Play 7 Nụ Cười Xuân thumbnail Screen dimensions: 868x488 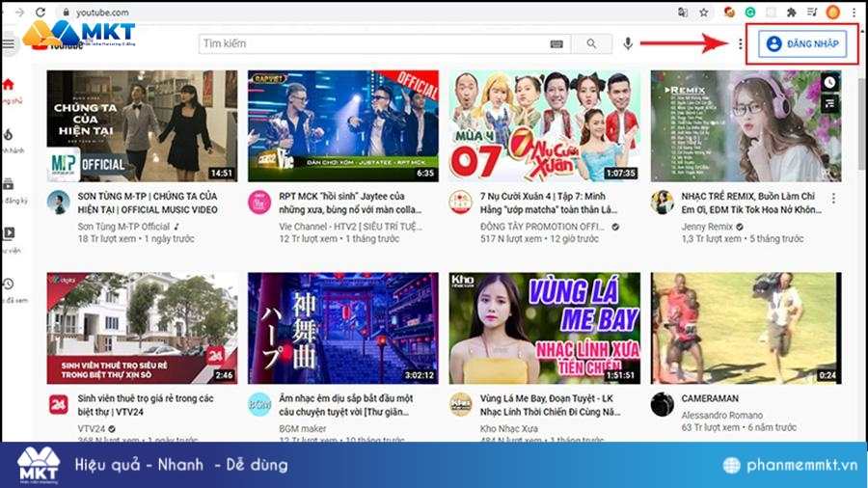(x=545, y=126)
